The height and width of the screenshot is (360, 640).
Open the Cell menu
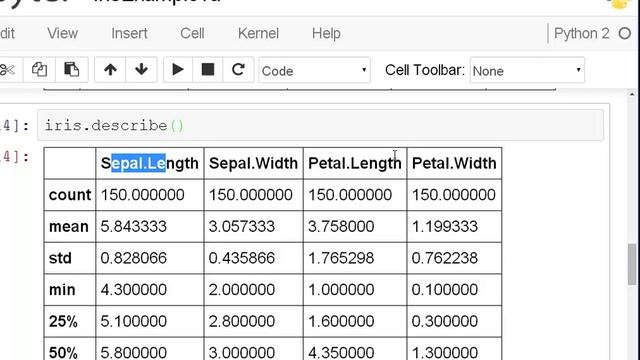(x=192, y=33)
